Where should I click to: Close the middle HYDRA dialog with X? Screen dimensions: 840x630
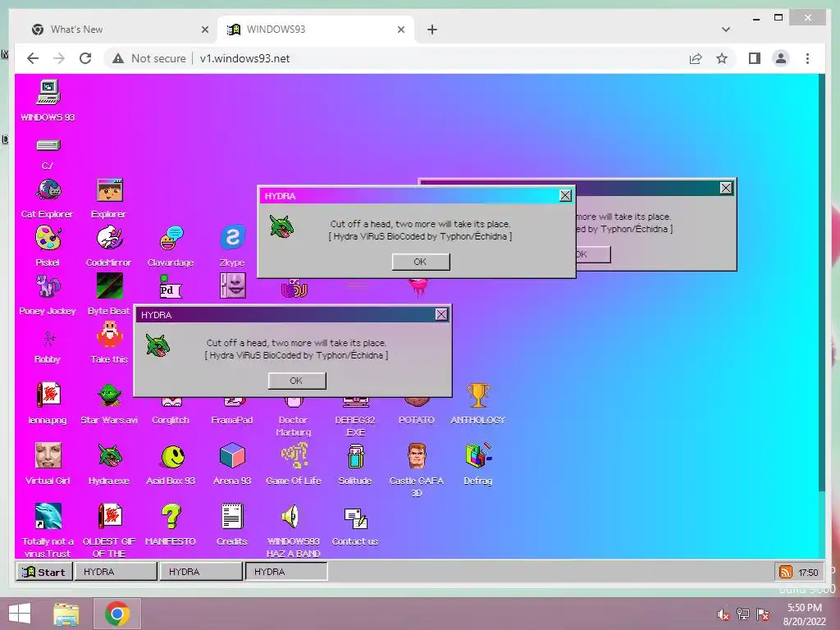tap(565, 195)
